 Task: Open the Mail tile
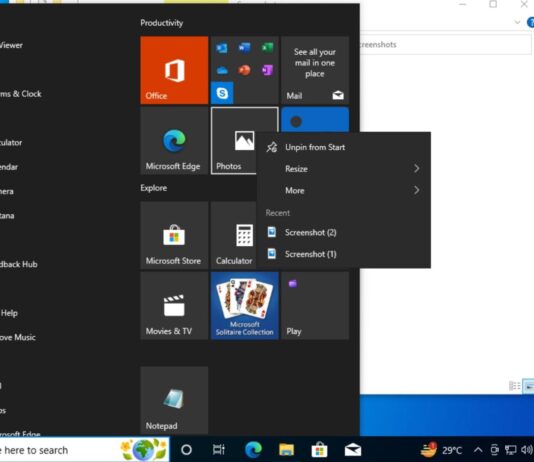pos(315,70)
